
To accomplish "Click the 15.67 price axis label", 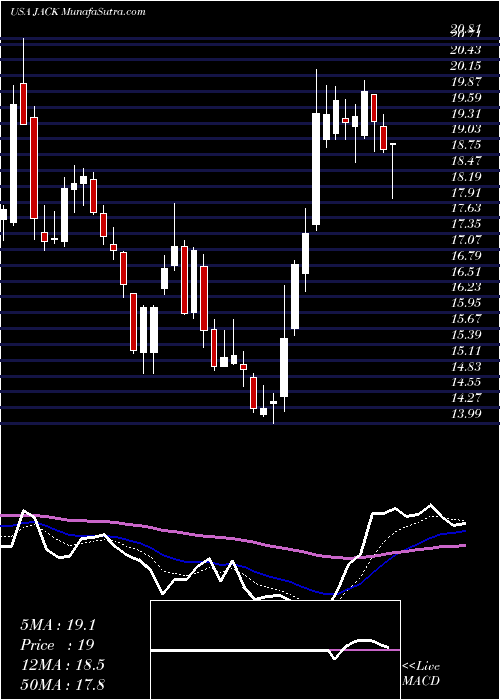I will (x=465, y=320).
